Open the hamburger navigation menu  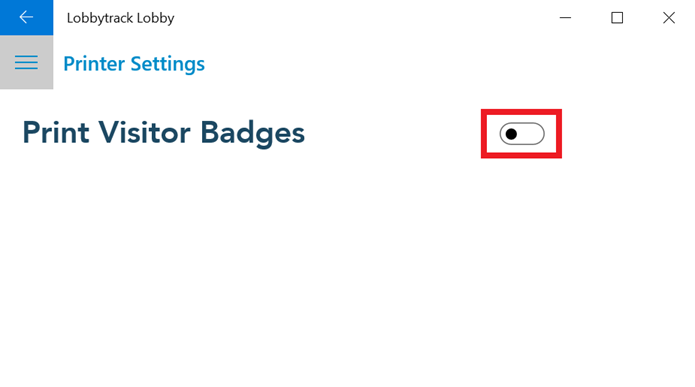pos(26,62)
